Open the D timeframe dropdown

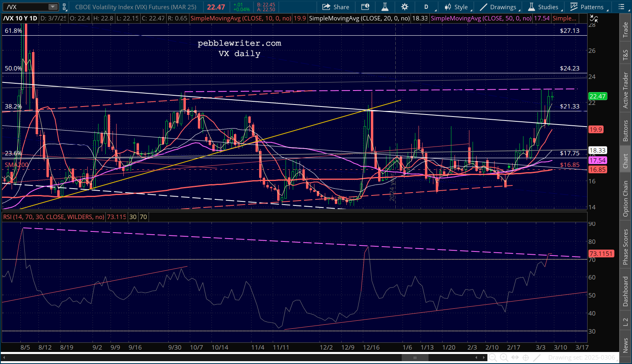[x=426, y=7]
